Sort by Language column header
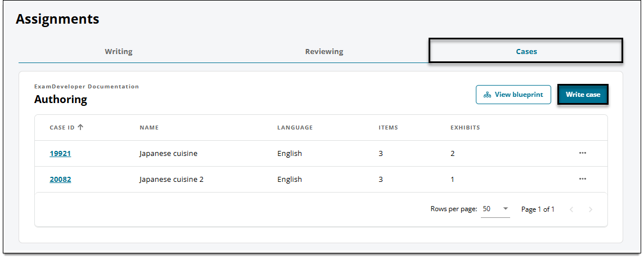Screen dimensions: 644x259 (x=295, y=127)
